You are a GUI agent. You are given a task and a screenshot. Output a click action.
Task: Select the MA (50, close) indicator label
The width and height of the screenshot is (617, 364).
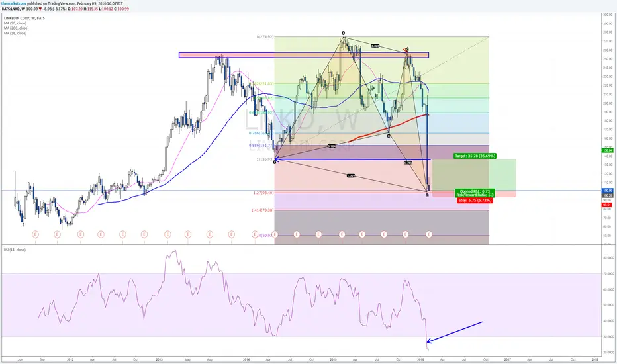15,23
